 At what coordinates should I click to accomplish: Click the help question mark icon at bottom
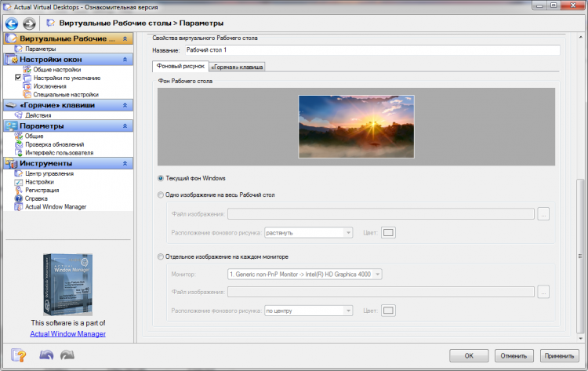pos(18,355)
